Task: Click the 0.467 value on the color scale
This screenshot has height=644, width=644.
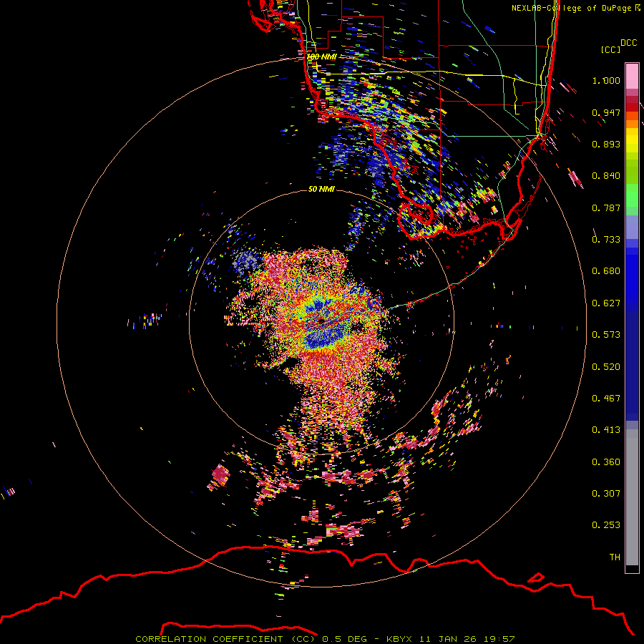Action: pyautogui.click(x=606, y=399)
